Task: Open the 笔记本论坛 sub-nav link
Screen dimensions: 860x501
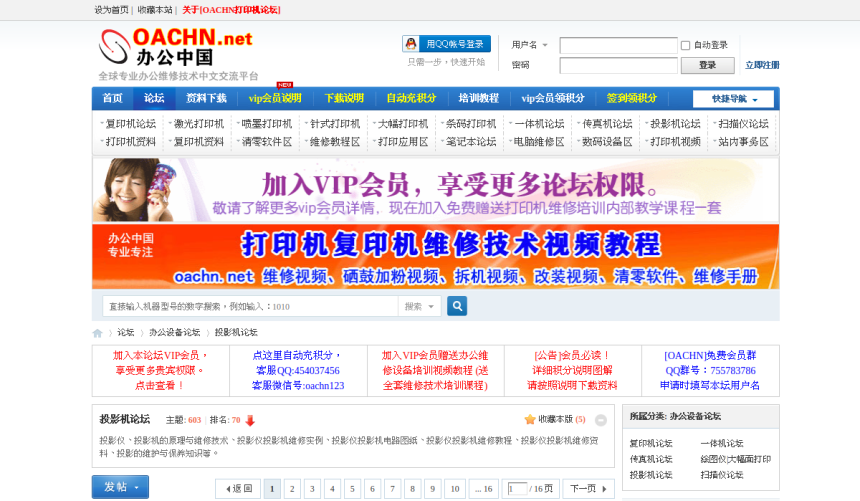Action: pos(471,142)
